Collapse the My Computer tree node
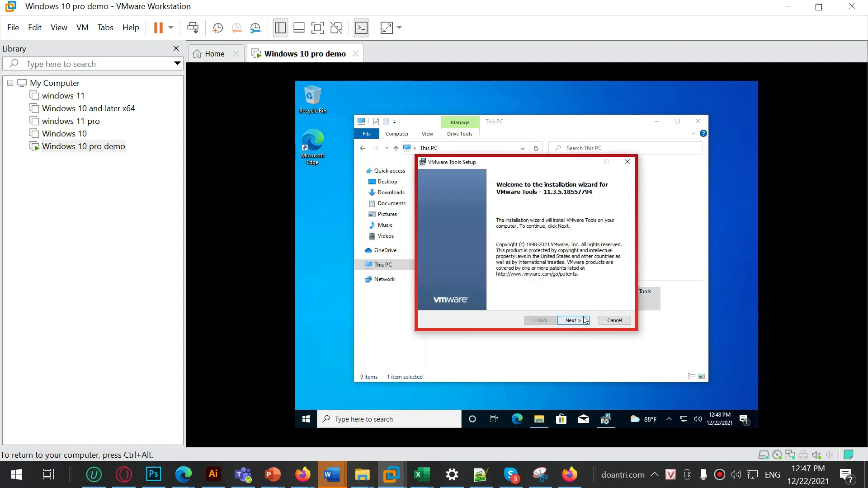Viewport: 868px width, 488px height. 9,83
